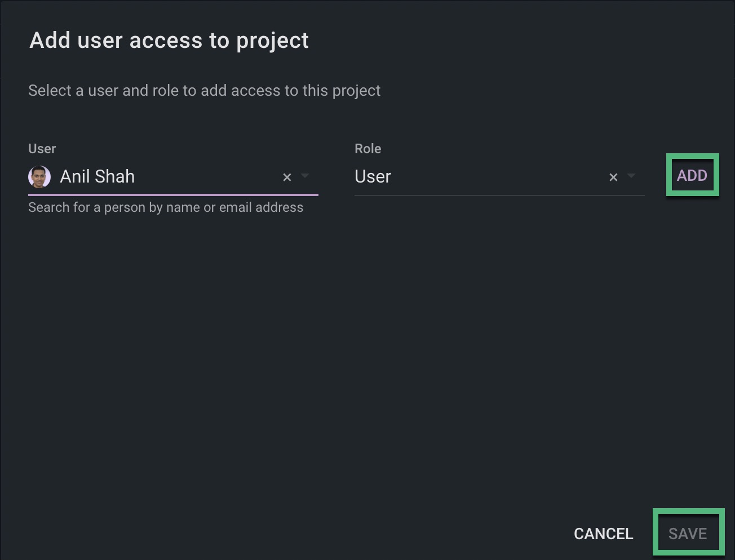The width and height of the screenshot is (735, 560).
Task: Click the User role text entry
Action: click(373, 176)
